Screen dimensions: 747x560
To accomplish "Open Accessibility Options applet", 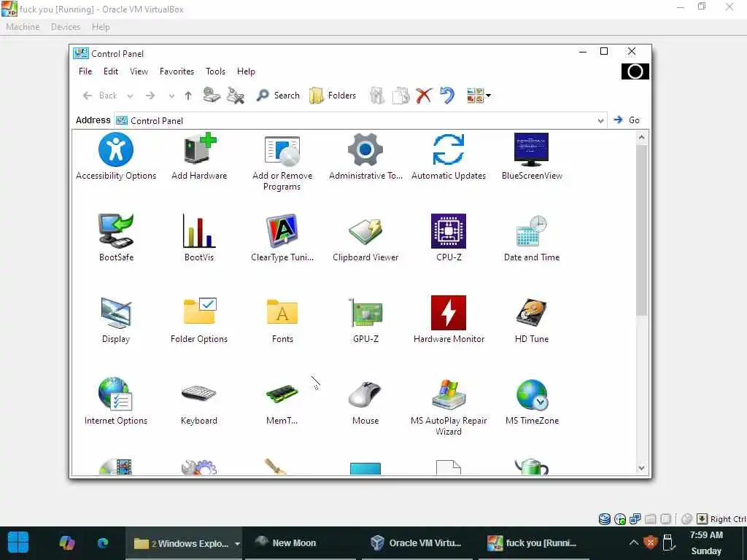I will coord(116,157).
